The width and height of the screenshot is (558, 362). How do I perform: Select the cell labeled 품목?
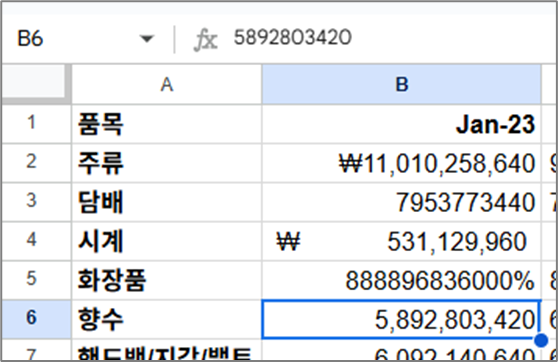[167, 124]
